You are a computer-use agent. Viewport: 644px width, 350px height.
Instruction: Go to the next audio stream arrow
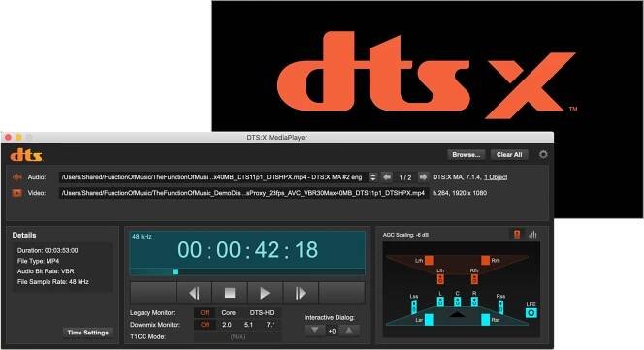pyautogui.click(x=423, y=177)
